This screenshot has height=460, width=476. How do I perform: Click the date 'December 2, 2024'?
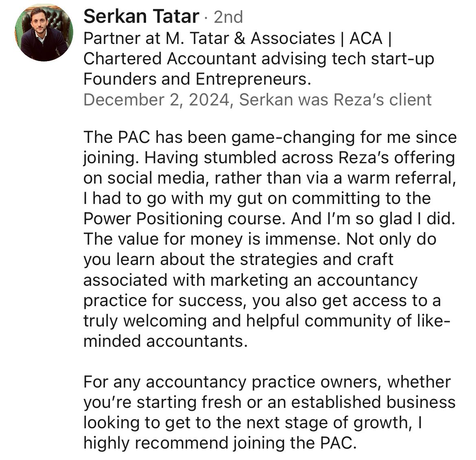click(156, 100)
